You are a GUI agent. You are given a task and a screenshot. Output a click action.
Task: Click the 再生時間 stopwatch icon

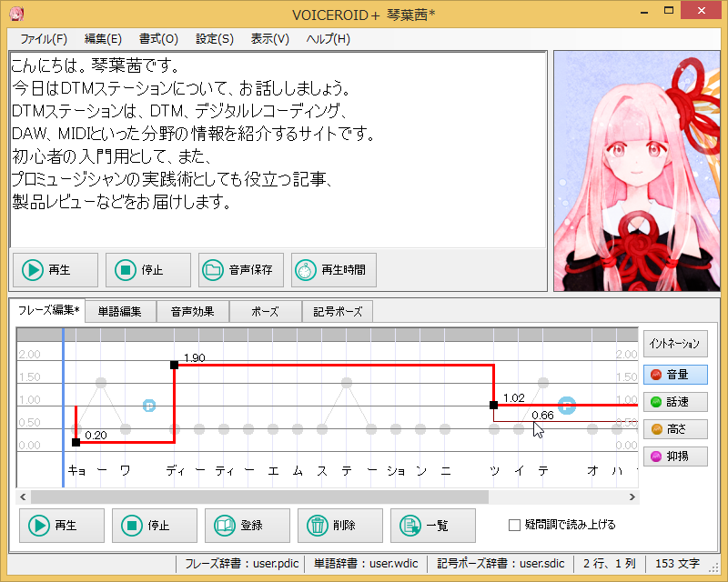tap(306, 270)
